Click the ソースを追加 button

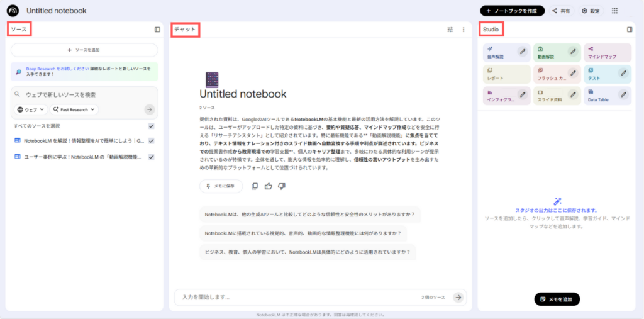tap(84, 50)
